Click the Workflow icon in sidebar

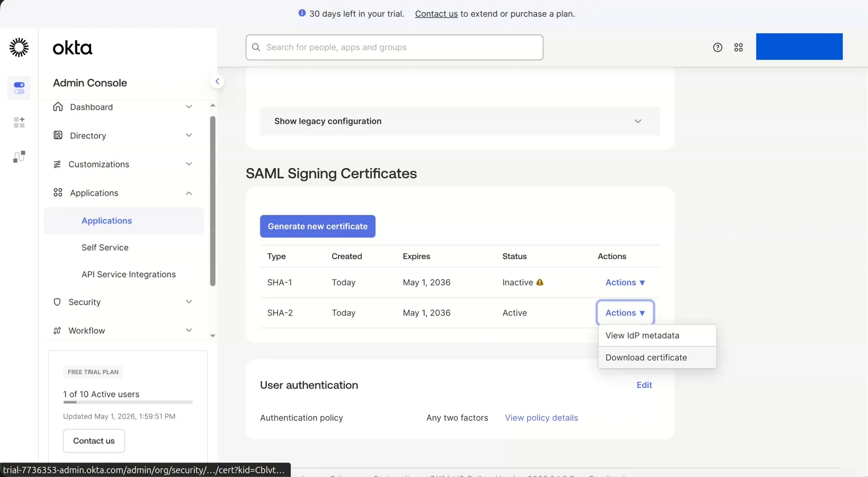(57, 331)
